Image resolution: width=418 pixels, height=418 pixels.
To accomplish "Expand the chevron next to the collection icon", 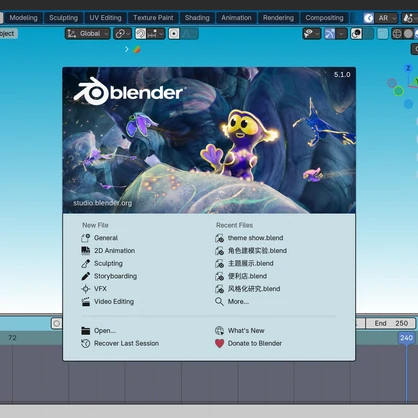I will [x=127, y=49].
